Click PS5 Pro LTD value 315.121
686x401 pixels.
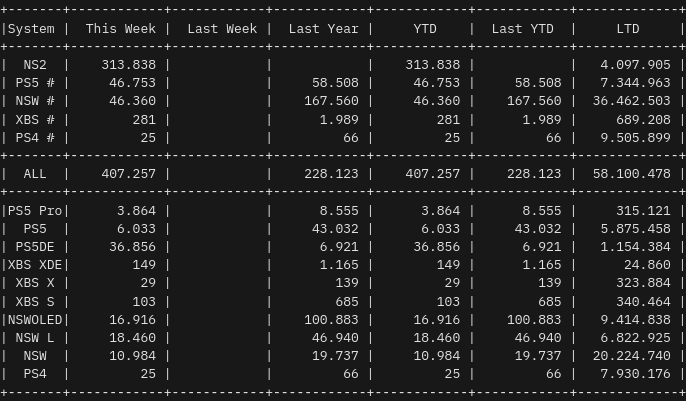coord(637,211)
